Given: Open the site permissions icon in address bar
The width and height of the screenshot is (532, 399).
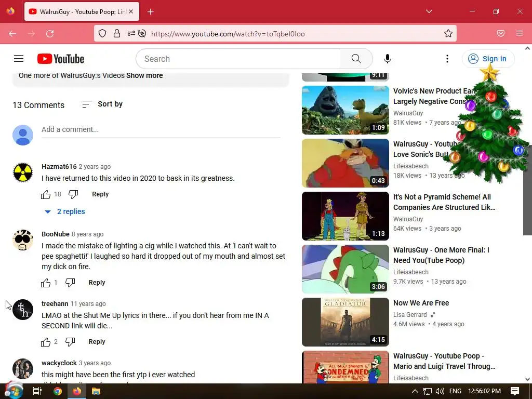Looking at the screenshot, I should (x=131, y=34).
